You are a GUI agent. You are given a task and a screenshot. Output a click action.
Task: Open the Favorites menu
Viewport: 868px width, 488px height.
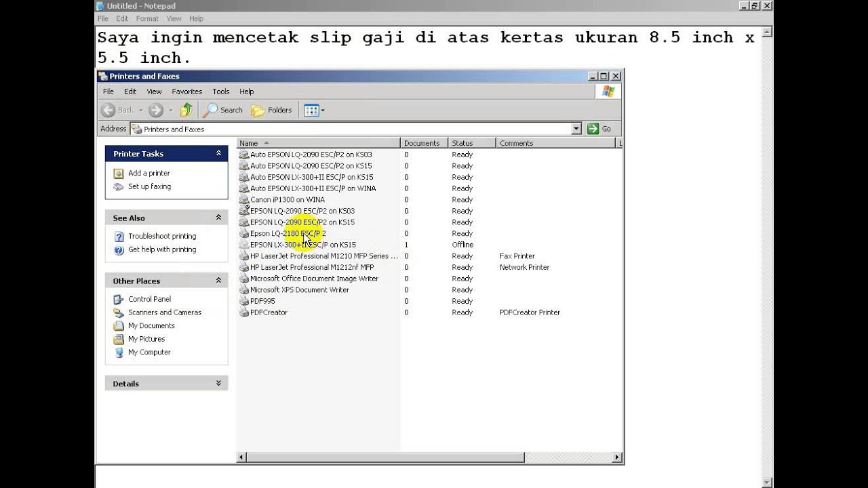(x=187, y=91)
